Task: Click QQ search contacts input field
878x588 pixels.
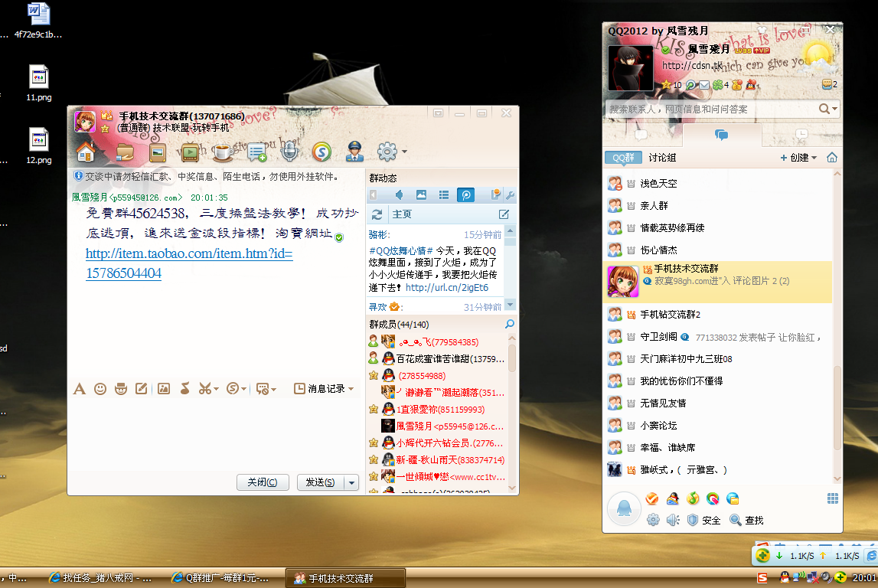Action: [711, 109]
